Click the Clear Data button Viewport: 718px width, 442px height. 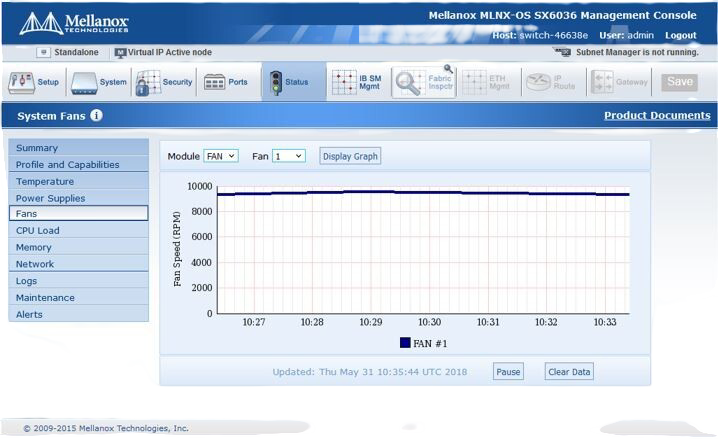(569, 372)
